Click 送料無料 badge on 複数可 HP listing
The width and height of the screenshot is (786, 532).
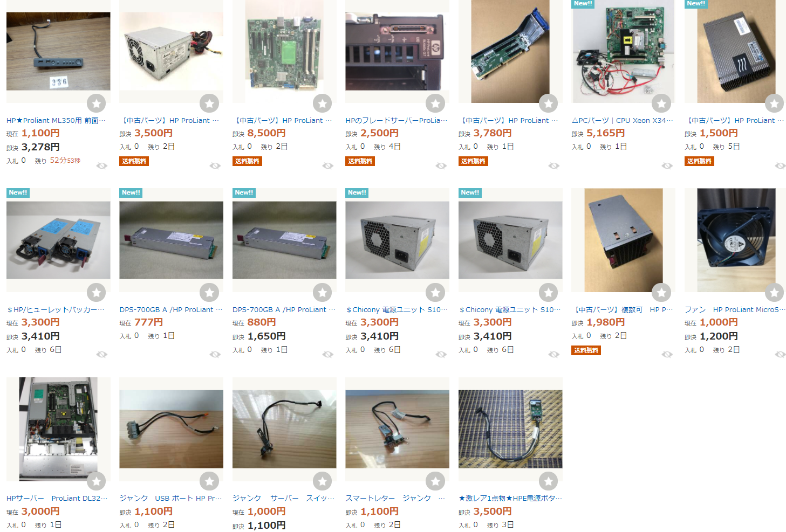point(586,350)
